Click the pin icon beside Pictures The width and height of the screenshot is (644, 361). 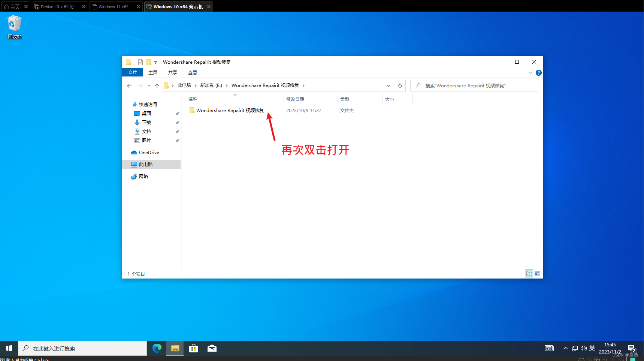(x=178, y=141)
